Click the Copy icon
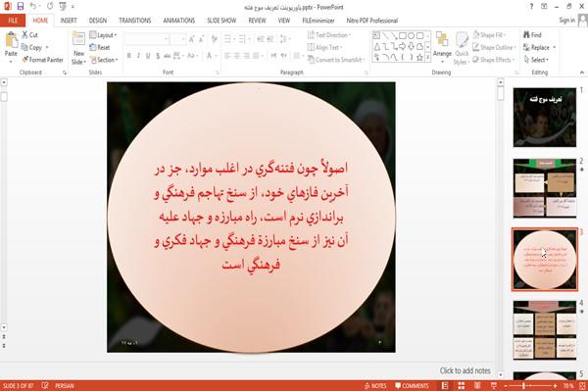Image resolution: width=588 pixels, height=391 pixels. click(24, 47)
